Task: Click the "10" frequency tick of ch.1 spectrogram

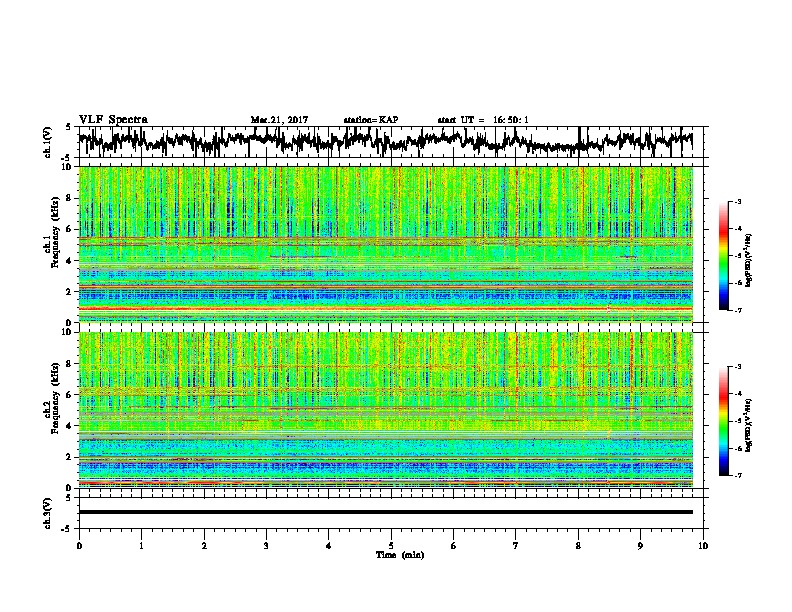Action: point(68,167)
